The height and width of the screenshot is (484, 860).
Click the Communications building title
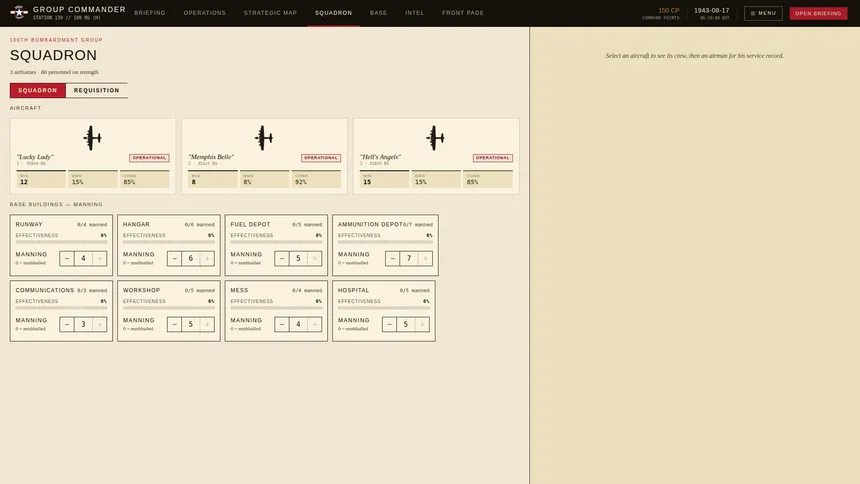44,290
